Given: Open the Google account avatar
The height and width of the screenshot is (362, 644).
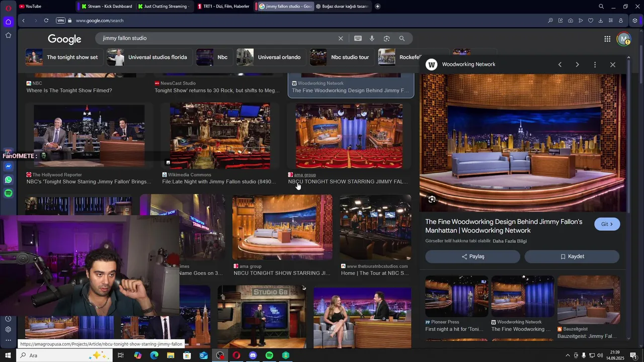Looking at the screenshot, I should [624, 39].
